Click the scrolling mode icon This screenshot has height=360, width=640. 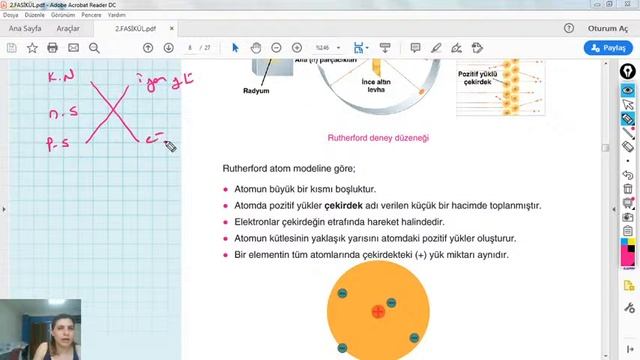pos(385,48)
